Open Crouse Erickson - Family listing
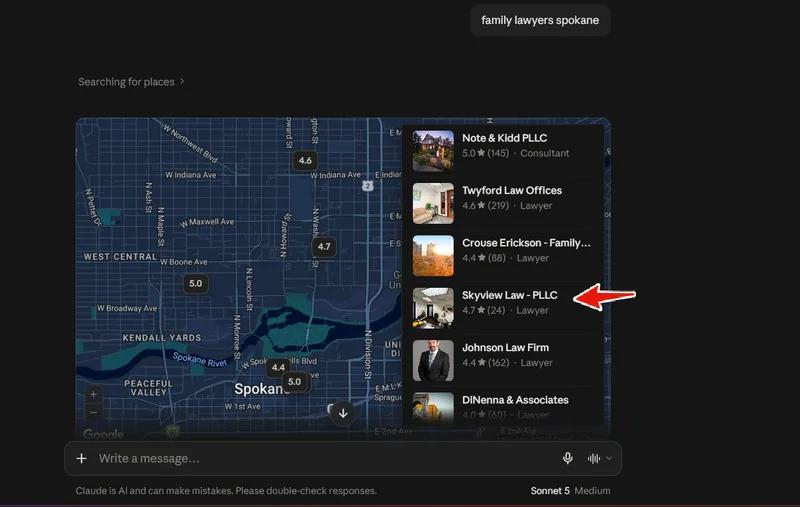This screenshot has height=507, width=800. (504, 256)
